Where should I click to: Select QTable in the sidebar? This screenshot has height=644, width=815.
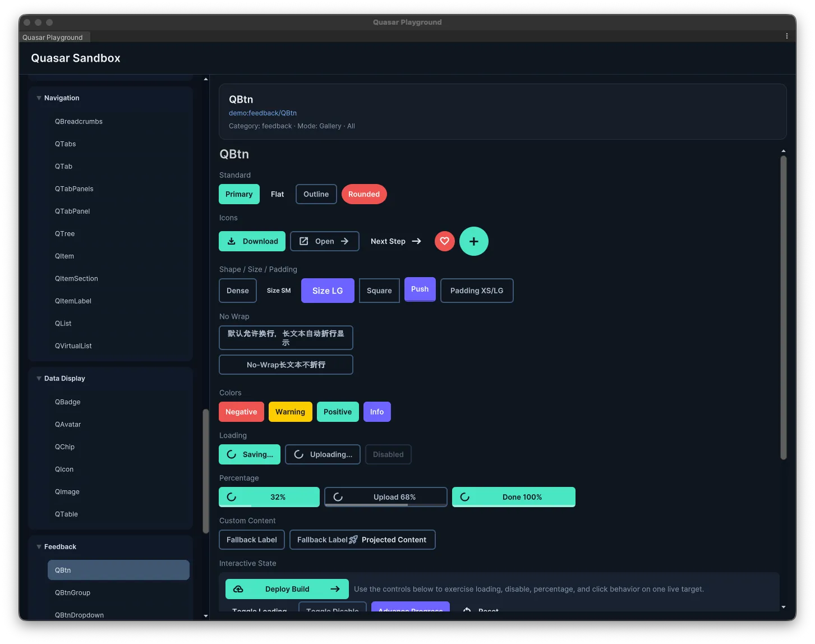[118, 514]
